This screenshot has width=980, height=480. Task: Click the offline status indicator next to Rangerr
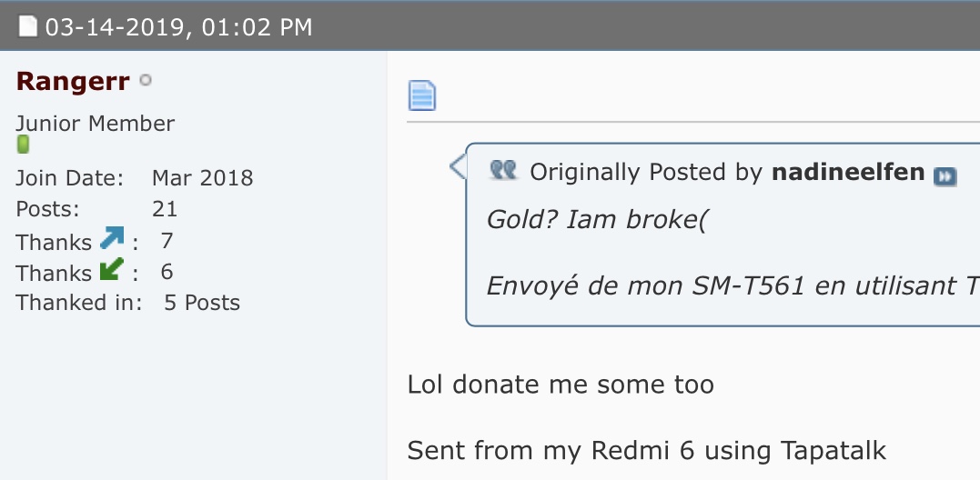click(145, 81)
